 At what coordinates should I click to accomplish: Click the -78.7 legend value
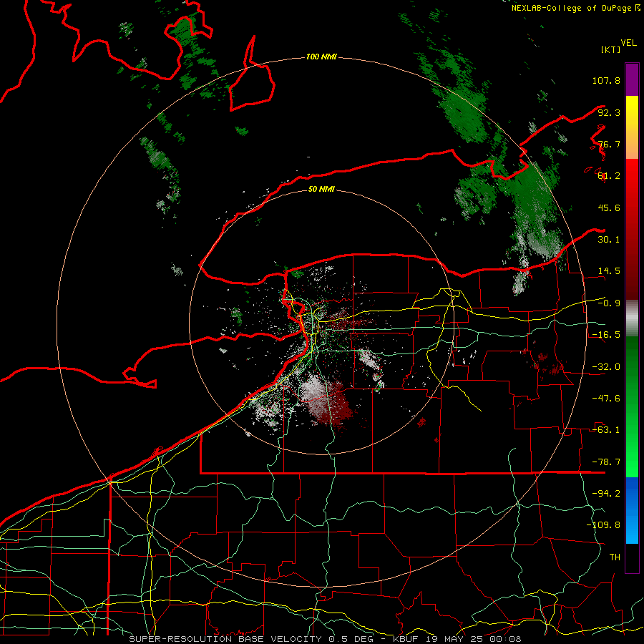606,462
